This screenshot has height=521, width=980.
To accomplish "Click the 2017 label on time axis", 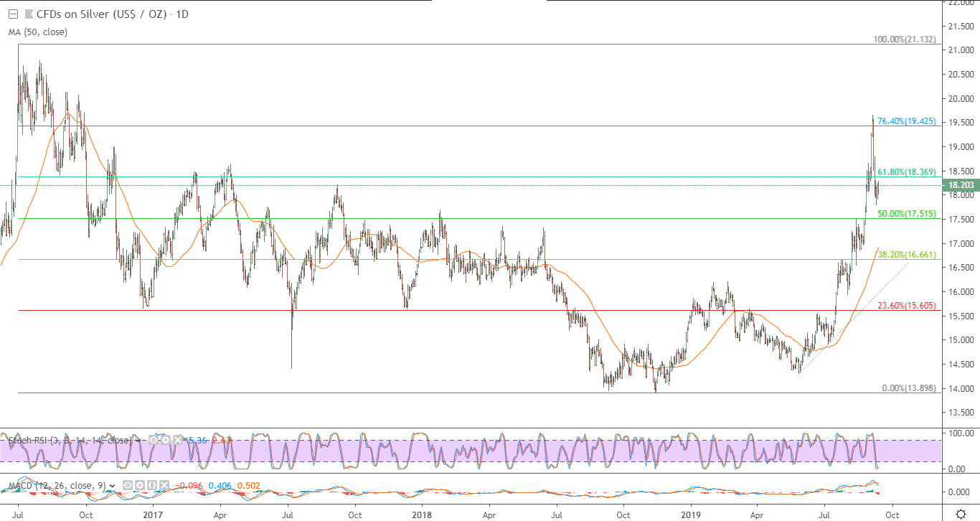I will [154, 514].
